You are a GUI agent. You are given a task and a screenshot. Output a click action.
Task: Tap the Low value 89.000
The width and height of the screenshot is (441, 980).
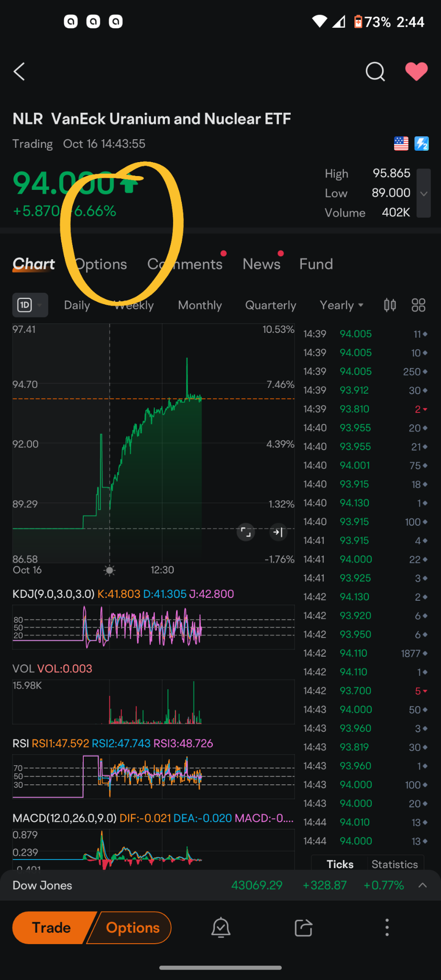coord(391,193)
